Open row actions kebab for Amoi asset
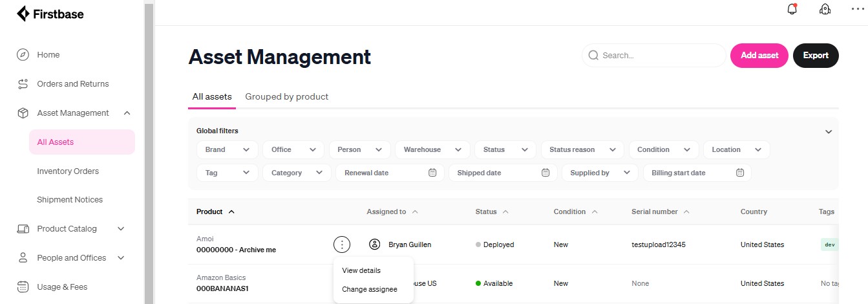The height and width of the screenshot is (304, 868). 342,244
